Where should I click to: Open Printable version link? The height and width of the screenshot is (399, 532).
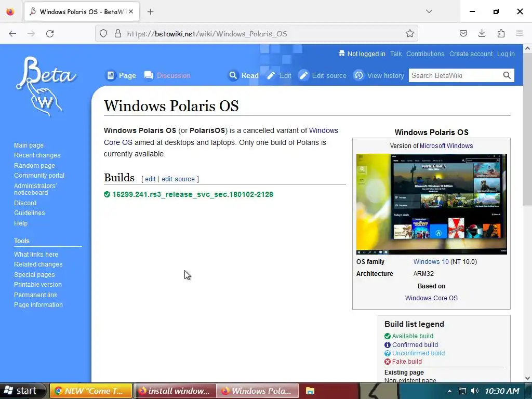[x=37, y=285]
